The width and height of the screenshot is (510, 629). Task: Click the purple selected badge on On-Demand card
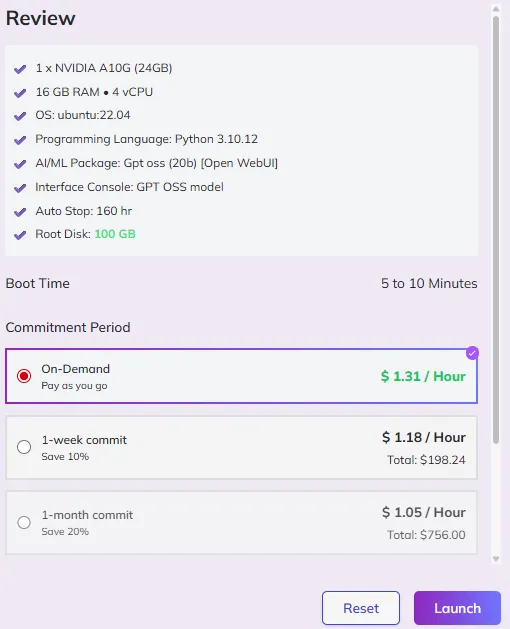pos(472,353)
